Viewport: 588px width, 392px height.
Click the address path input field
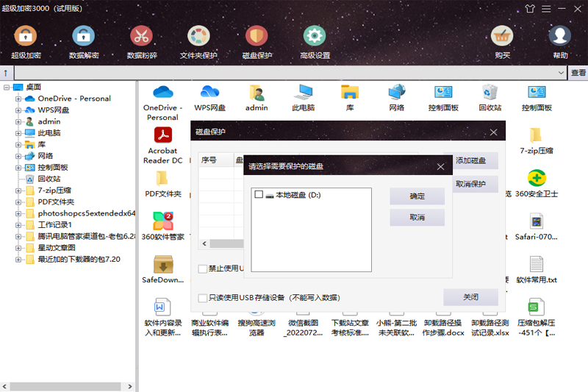pos(286,73)
